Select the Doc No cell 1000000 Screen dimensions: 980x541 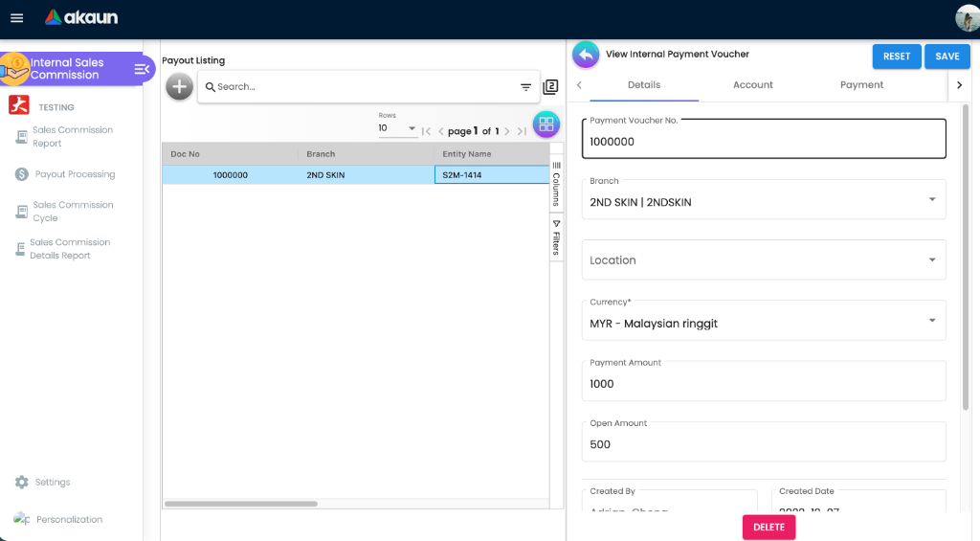(230, 175)
